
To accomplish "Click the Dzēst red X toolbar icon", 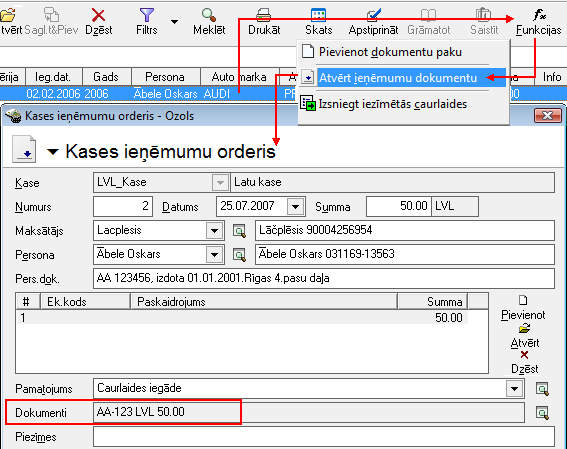I will [x=98, y=16].
